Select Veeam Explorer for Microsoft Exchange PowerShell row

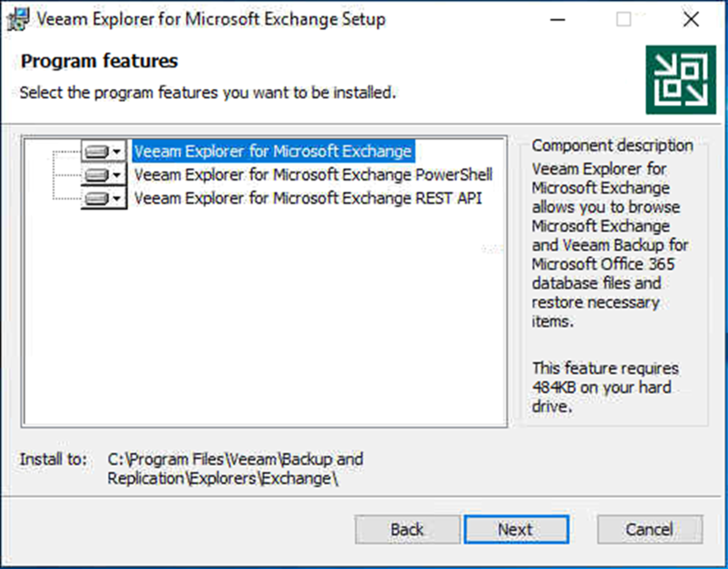pyautogui.click(x=313, y=174)
